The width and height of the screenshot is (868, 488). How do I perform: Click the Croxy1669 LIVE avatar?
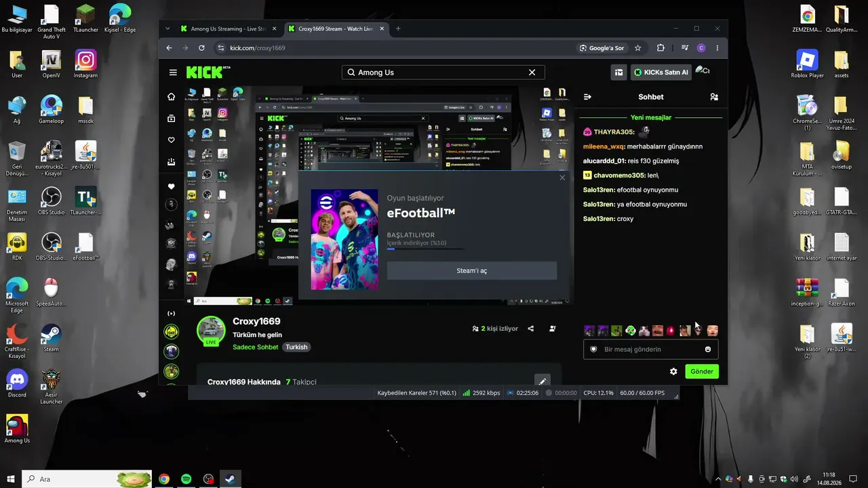click(x=211, y=331)
